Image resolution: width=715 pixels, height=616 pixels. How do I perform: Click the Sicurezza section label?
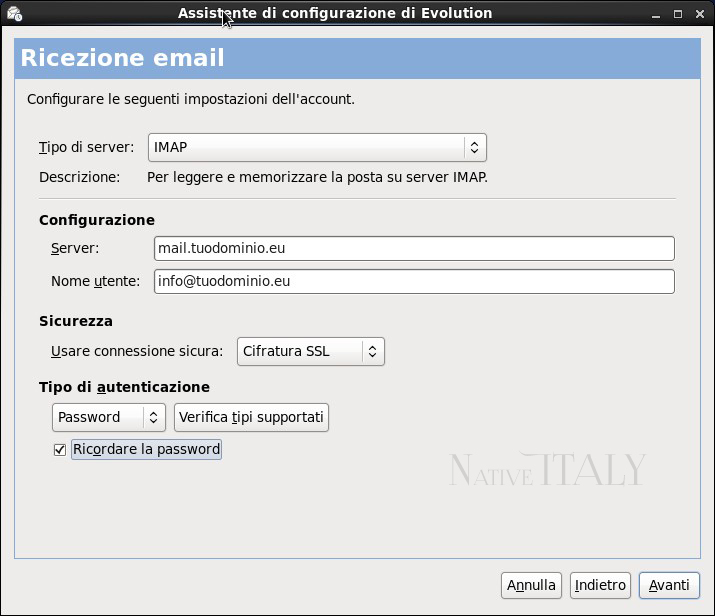[x=76, y=321]
